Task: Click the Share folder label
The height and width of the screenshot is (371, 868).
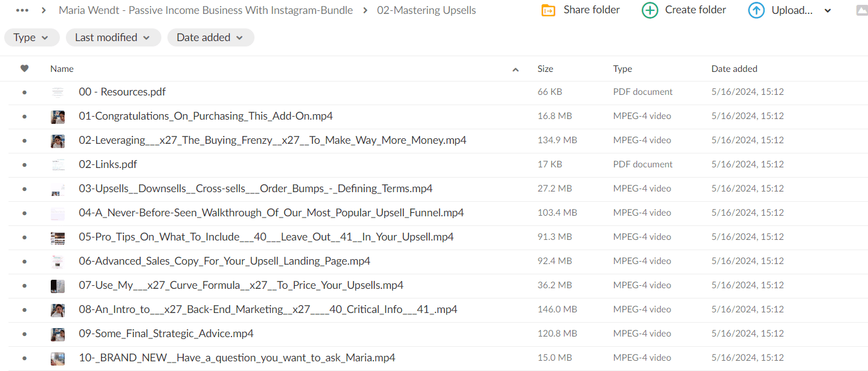Action: coord(592,10)
